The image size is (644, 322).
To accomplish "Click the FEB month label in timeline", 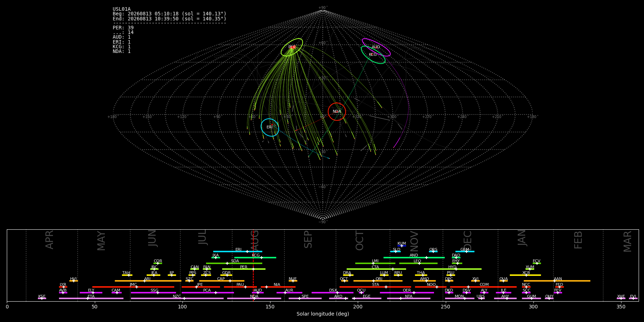I will click(x=578, y=240).
